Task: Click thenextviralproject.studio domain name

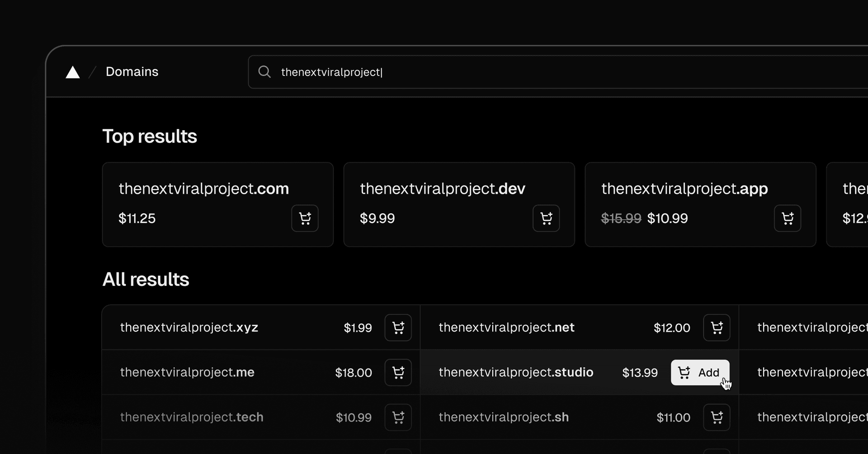Action: pos(516,372)
